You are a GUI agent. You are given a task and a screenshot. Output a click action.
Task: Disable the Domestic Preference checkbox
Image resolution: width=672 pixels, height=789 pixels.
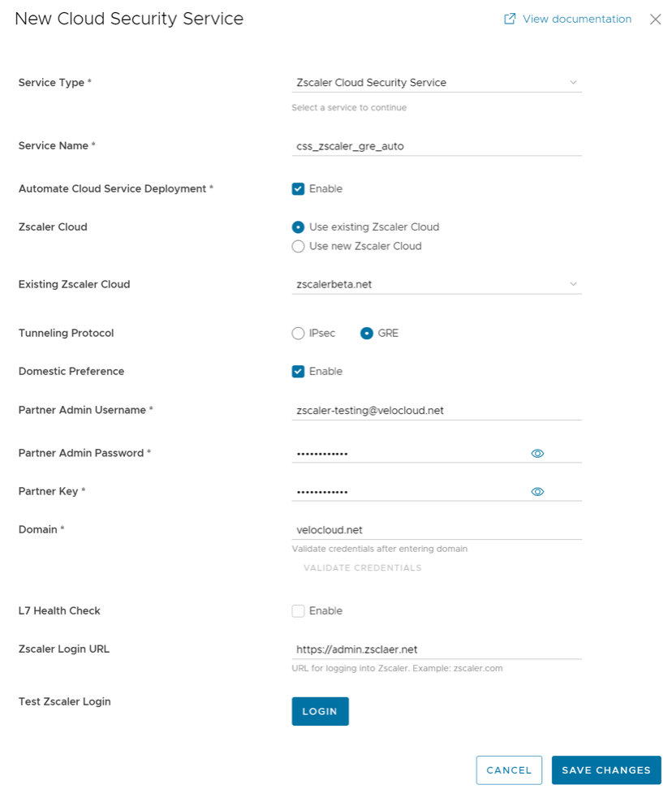(299, 372)
